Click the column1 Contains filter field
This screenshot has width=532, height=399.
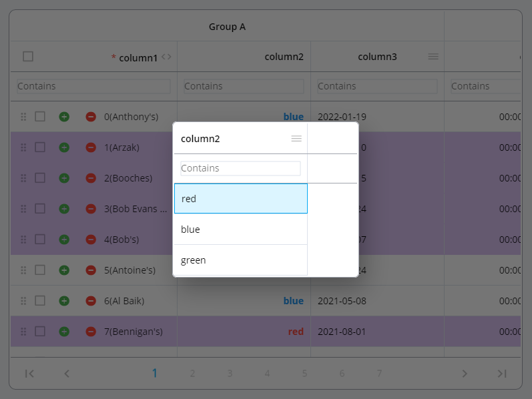tap(93, 86)
